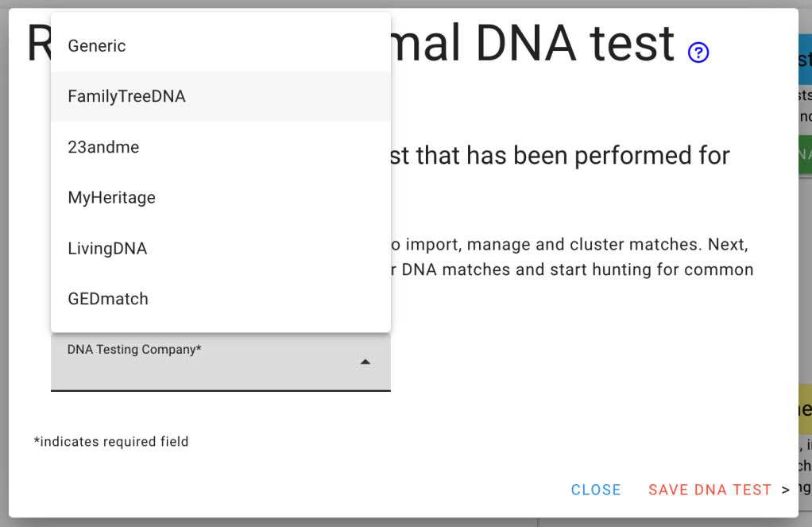812x527 pixels.
Task: Click the yellow panel behind the dialog
Action: tap(804, 409)
